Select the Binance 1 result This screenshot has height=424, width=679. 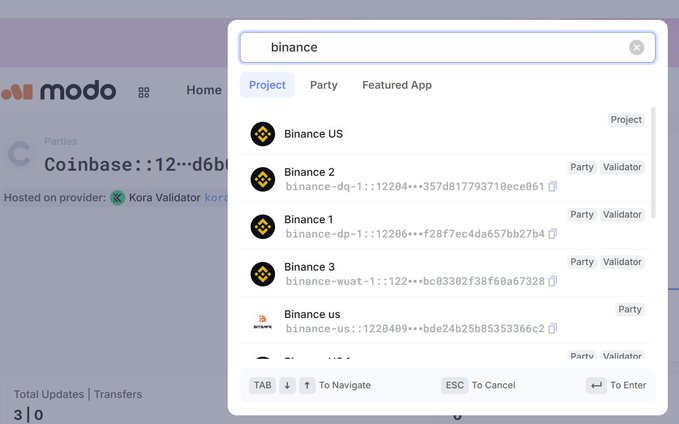tap(446, 226)
